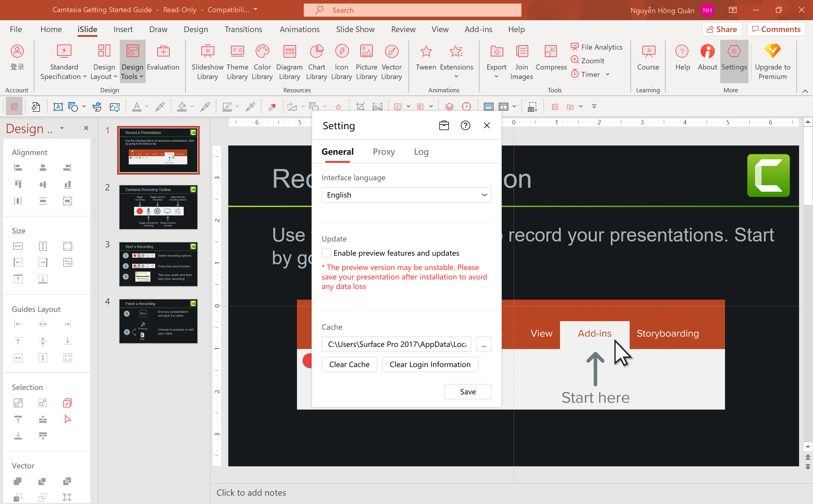Open the Diagram Library

click(289, 62)
